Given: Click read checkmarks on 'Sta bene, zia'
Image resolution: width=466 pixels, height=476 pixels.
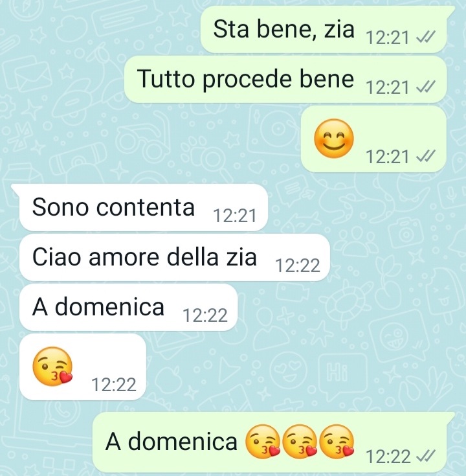Looking at the screenshot, I should point(426,38).
